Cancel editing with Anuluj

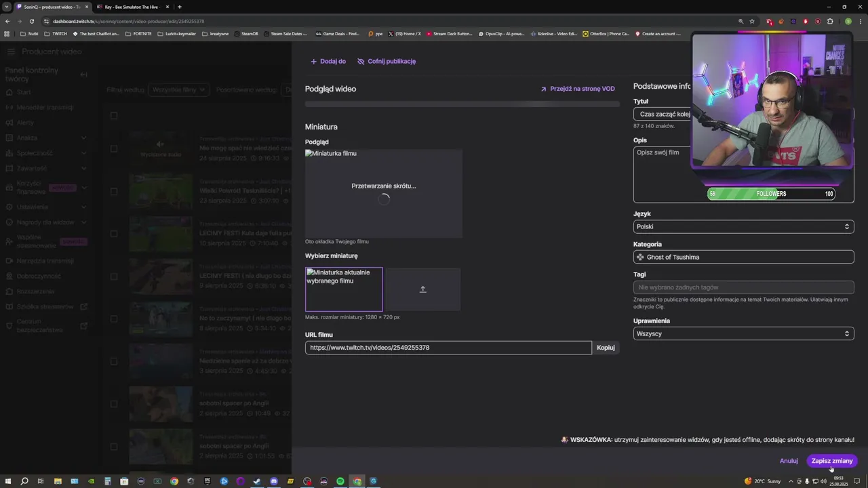[x=789, y=461]
